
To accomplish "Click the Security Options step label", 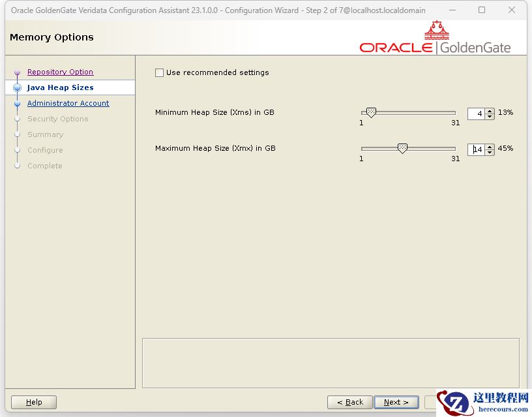I will coord(57,119).
